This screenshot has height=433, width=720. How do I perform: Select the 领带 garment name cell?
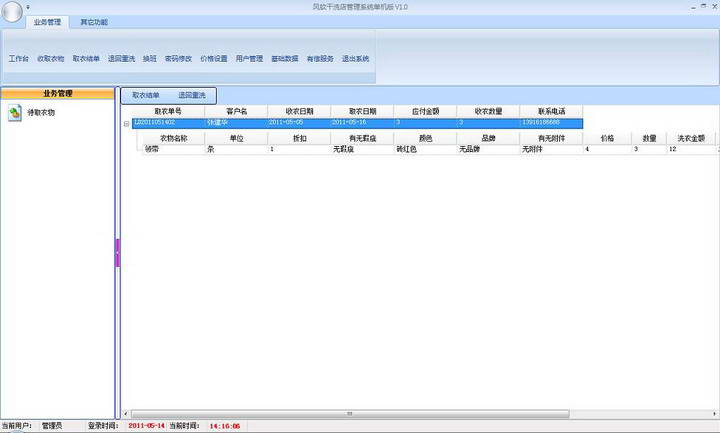[173, 149]
